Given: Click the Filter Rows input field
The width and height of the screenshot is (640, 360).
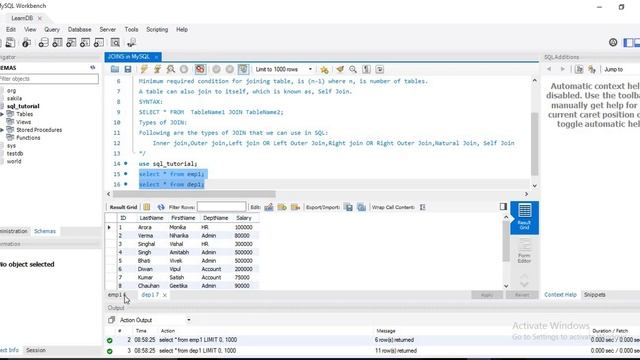Looking at the screenshot, I should (x=222, y=207).
